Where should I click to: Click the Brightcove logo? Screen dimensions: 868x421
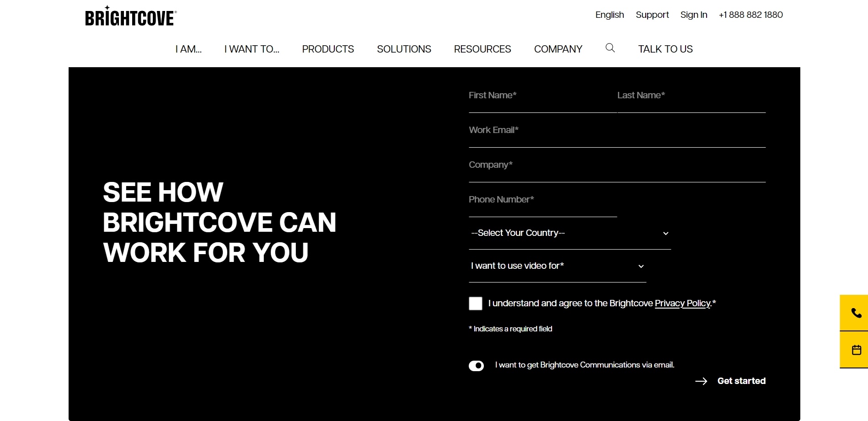[x=131, y=16]
